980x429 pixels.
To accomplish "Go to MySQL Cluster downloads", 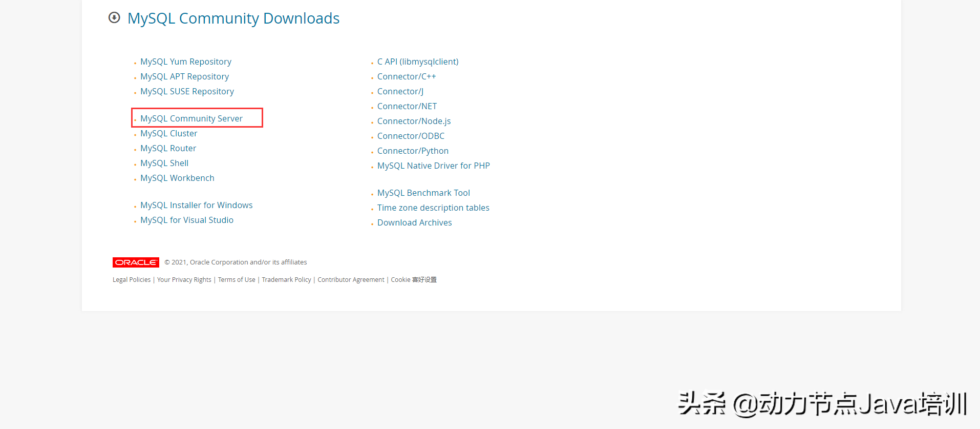I will pos(168,133).
